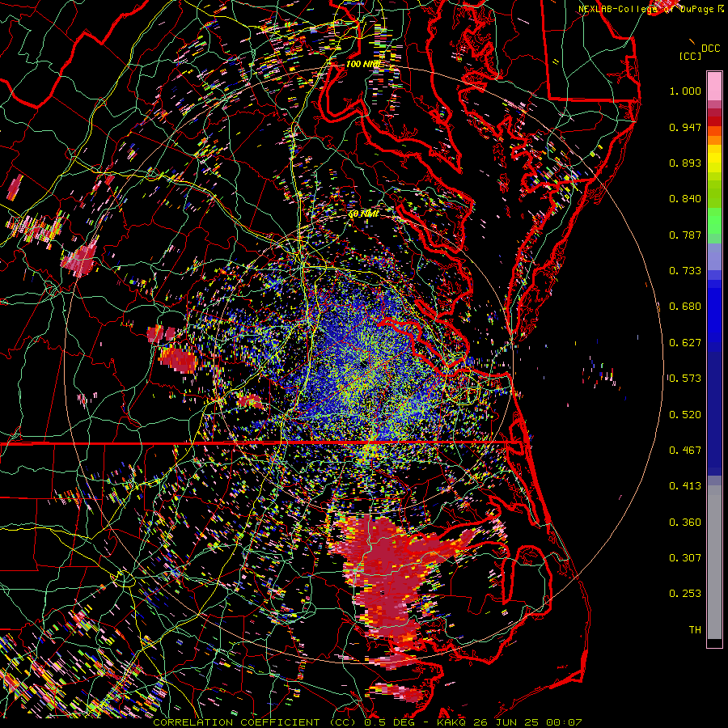Click the 0.520 legend value
This screenshot has width=728, height=728.
click(x=685, y=415)
